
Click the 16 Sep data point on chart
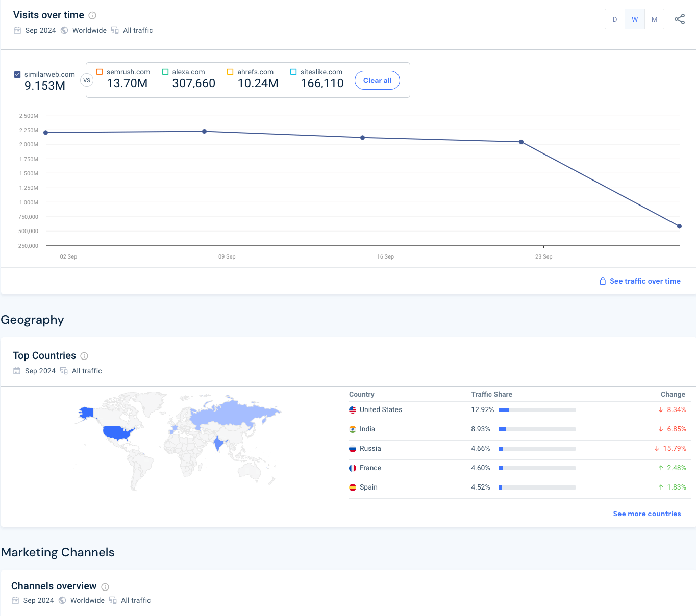(363, 138)
